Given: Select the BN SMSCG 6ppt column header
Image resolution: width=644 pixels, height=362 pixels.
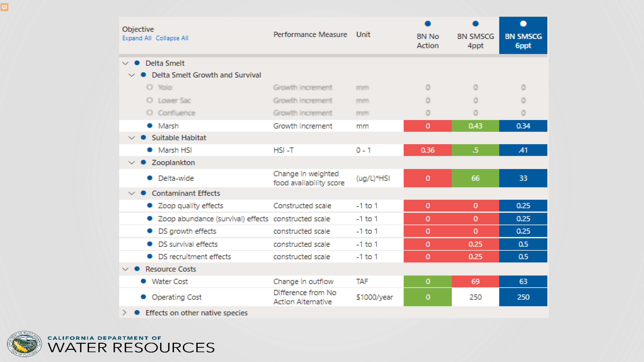Looking at the screenshot, I should coord(523,35).
